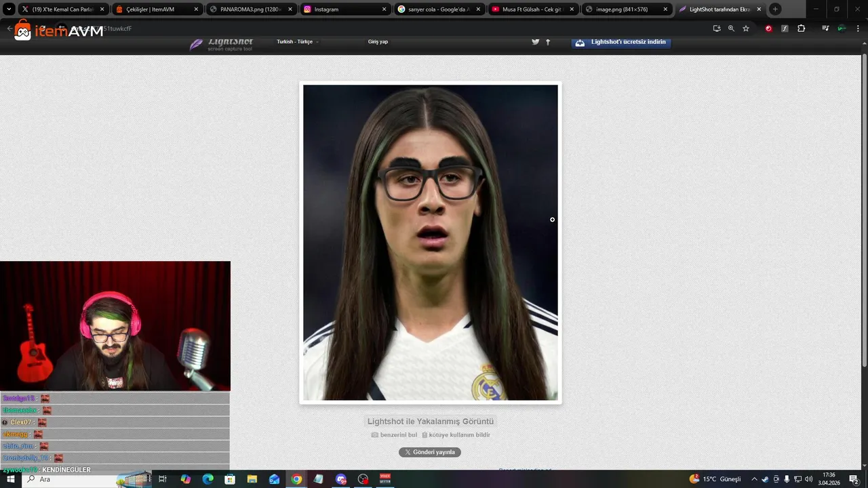The image size is (868, 488).
Task: Open the weather widget 15°C Güneşli
Action: 715,479
